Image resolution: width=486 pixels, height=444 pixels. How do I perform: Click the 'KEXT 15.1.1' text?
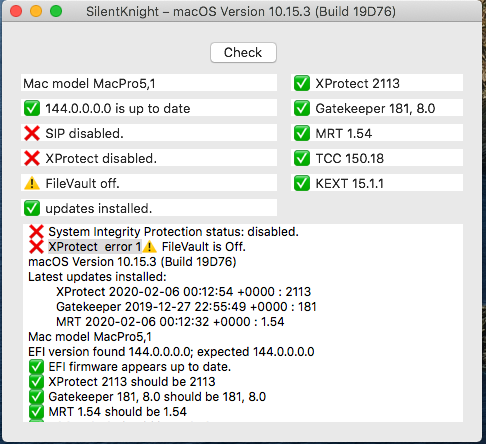click(350, 184)
